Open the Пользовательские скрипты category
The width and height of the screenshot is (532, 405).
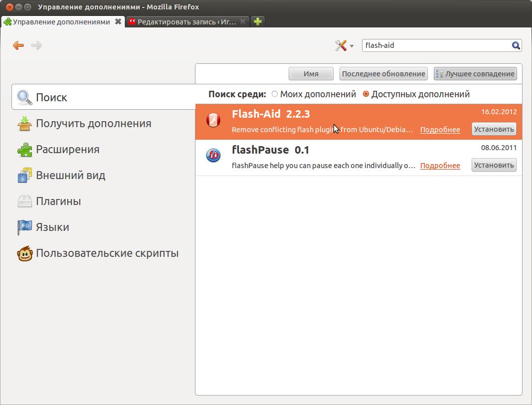pyautogui.click(x=104, y=253)
